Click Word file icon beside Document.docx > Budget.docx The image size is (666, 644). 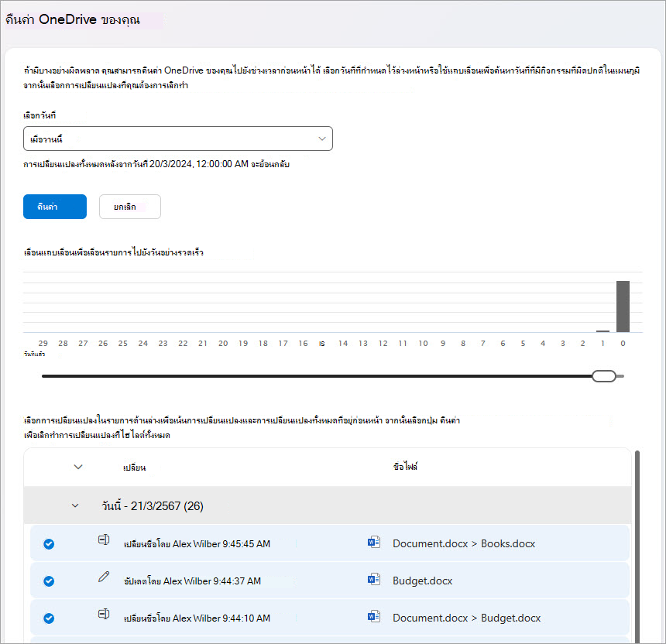tap(374, 616)
